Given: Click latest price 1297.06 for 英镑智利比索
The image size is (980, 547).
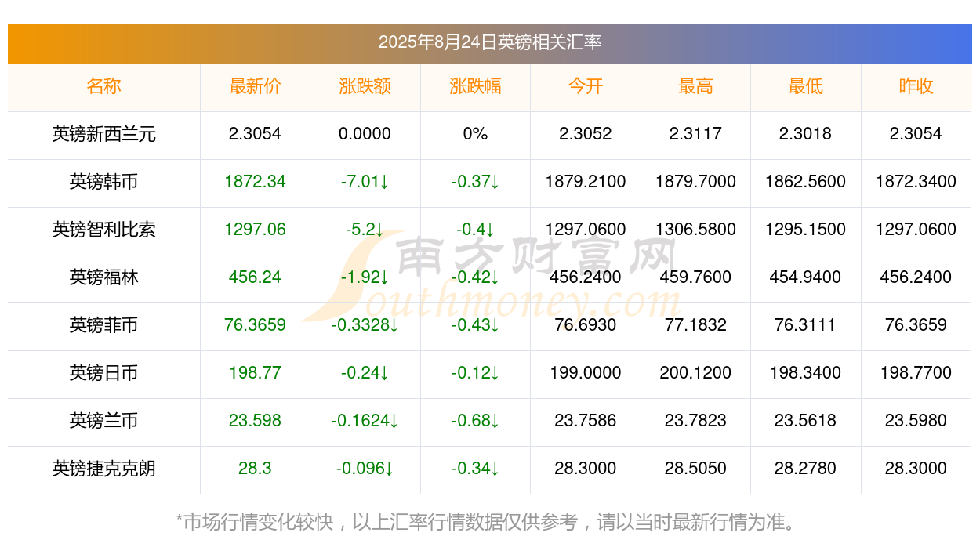Looking at the screenshot, I should [x=255, y=230].
